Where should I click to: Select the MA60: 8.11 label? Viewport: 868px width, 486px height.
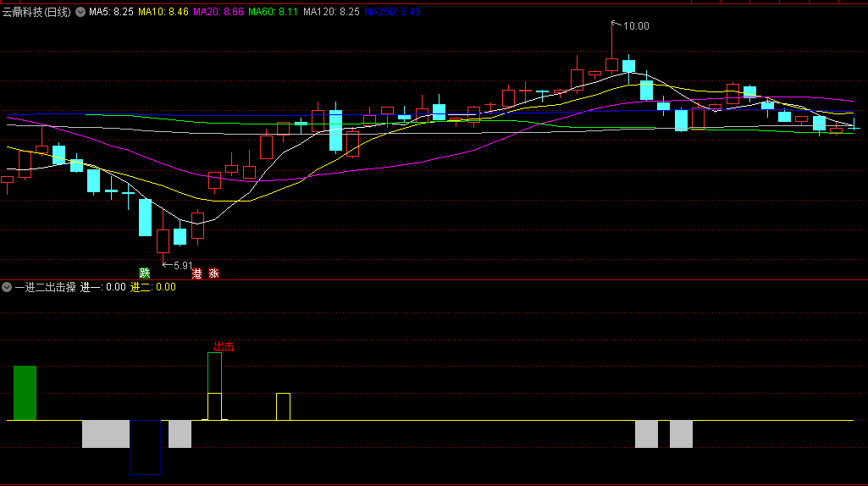point(273,12)
